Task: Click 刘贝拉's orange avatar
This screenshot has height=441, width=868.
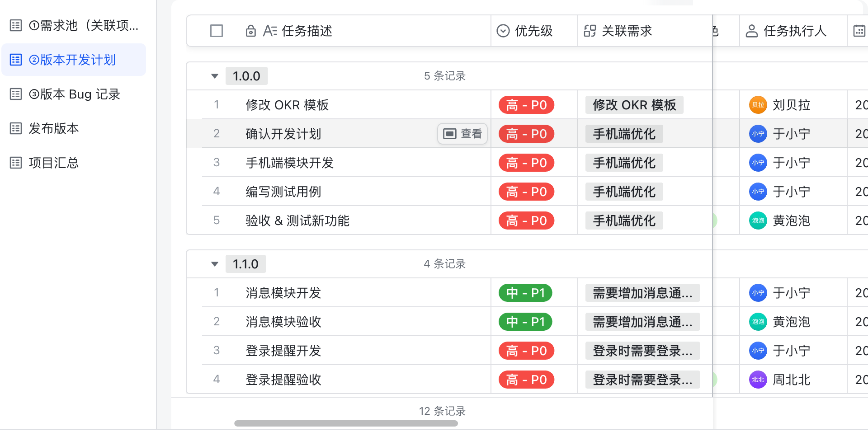Action: click(x=758, y=104)
